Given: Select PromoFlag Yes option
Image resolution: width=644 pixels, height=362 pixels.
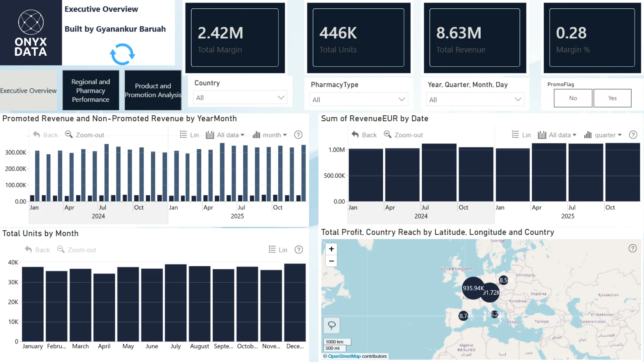Looking at the screenshot, I should click(612, 98).
